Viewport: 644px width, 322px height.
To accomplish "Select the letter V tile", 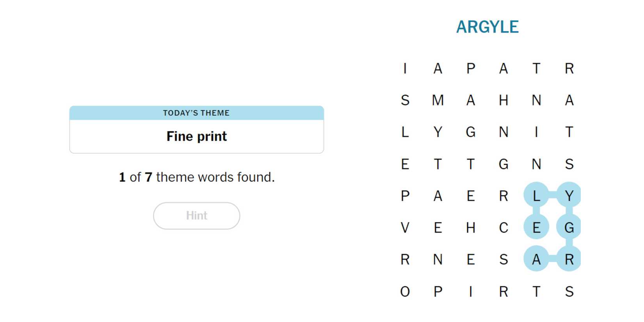I will [405, 228].
